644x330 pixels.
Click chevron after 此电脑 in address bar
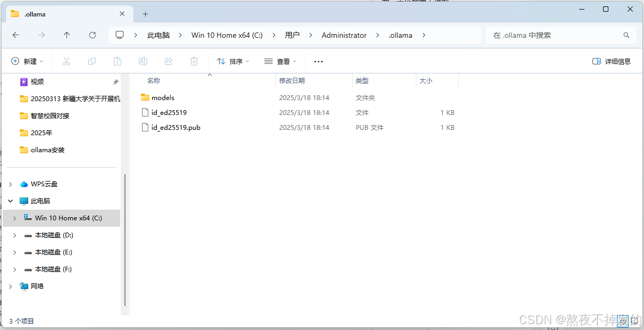point(181,35)
